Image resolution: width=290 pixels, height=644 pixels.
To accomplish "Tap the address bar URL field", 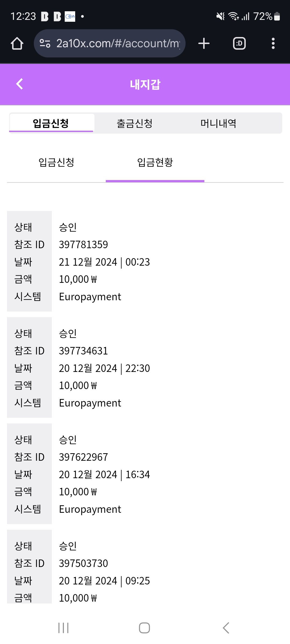I will coord(118,43).
